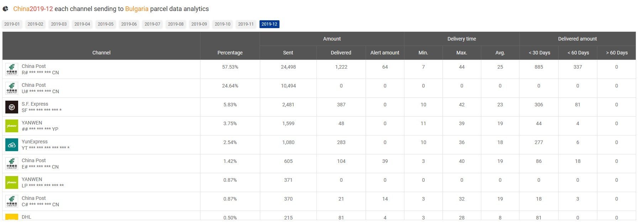
Task: Switch to the 2019-03 month tab
Action: [59, 24]
